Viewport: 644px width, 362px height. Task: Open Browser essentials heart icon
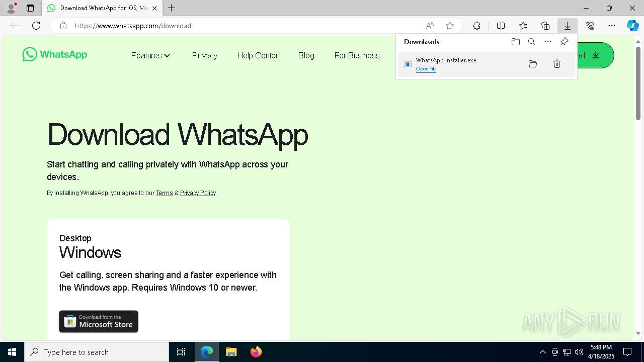[590, 26]
